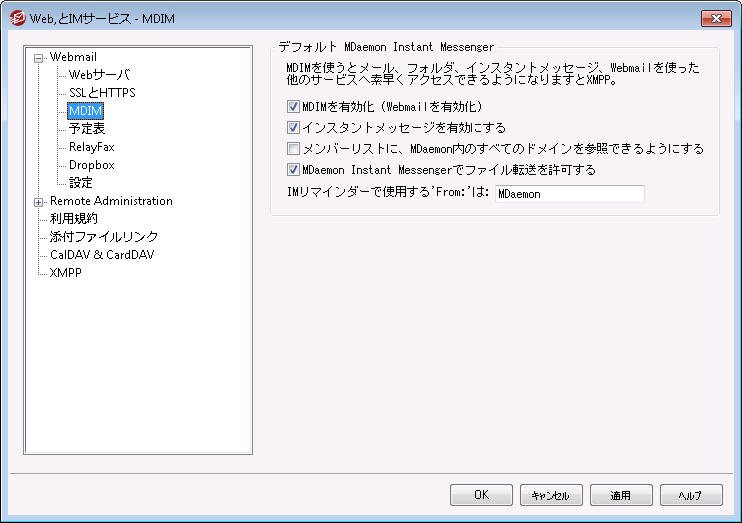Open the 利用規約 tree item
Screen dimensions: 742x523
(x=74, y=219)
